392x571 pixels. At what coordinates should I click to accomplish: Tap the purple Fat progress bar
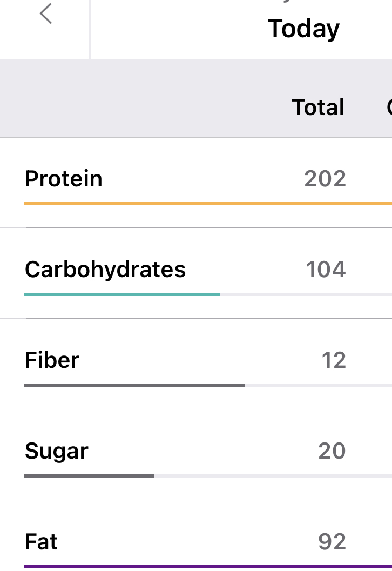(208, 567)
